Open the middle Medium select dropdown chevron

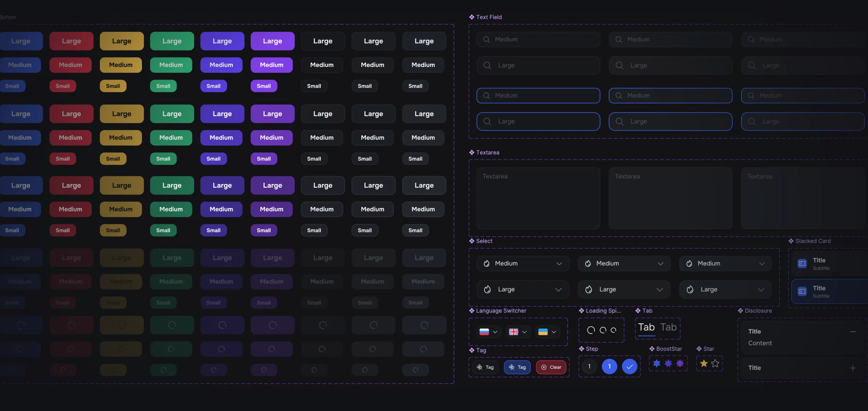click(x=660, y=263)
